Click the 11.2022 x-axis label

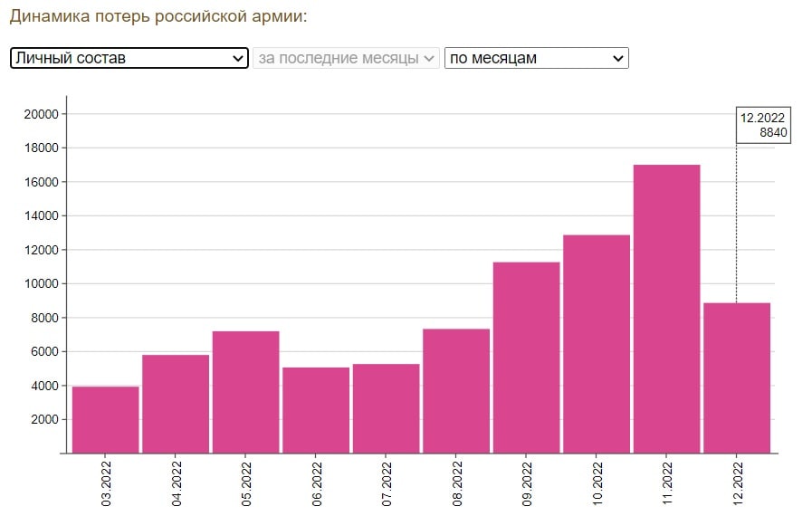(x=667, y=486)
